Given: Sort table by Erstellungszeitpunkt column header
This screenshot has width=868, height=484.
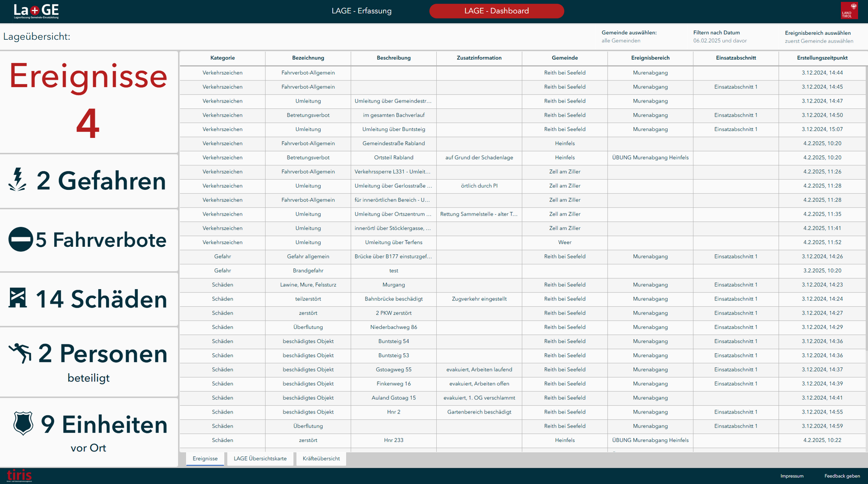Looking at the screenshot, I should tap(822, 58).
